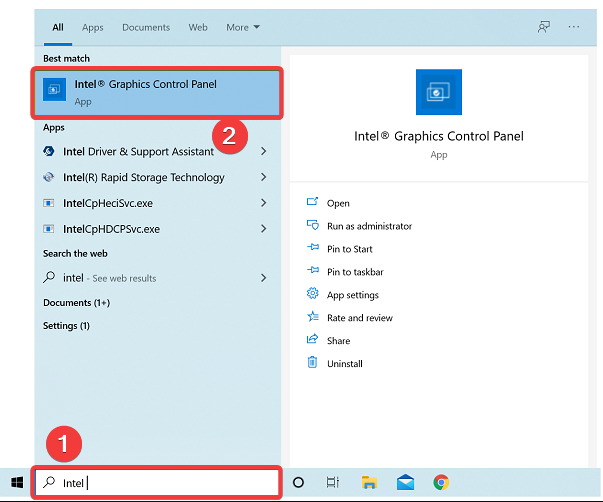This screenshot has width=603, height=502.
Task: Expand Intel Driver & Support Assistant chevron
Action: click(263, 151)
